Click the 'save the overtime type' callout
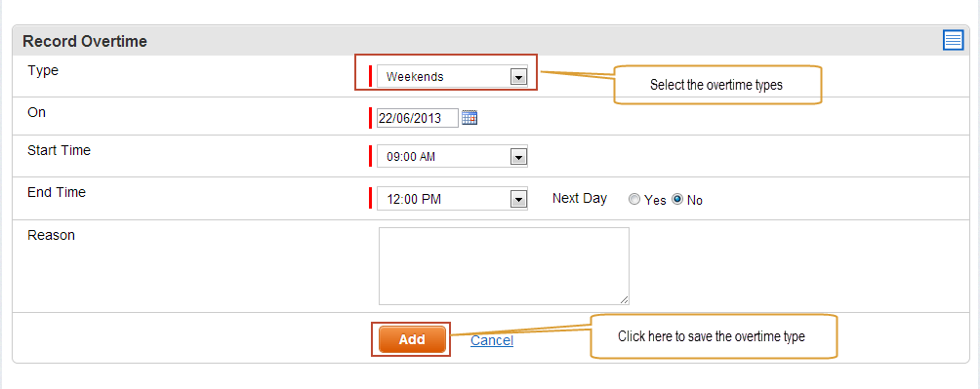Viewport: 980px width, 389px height. point(713,336)
